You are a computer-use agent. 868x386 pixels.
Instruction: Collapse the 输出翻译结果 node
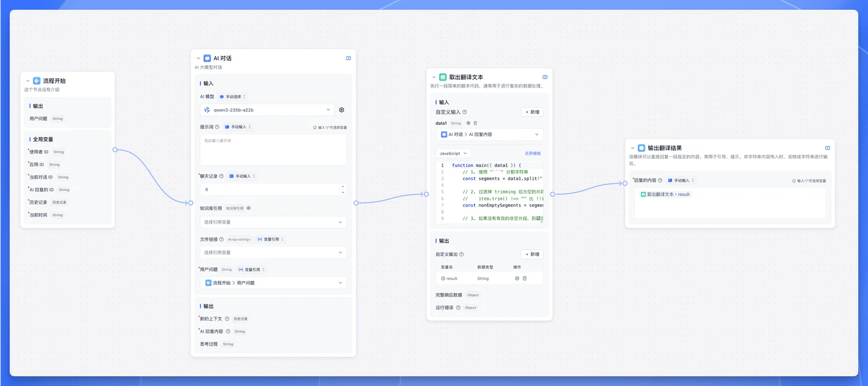coord(633,148)
